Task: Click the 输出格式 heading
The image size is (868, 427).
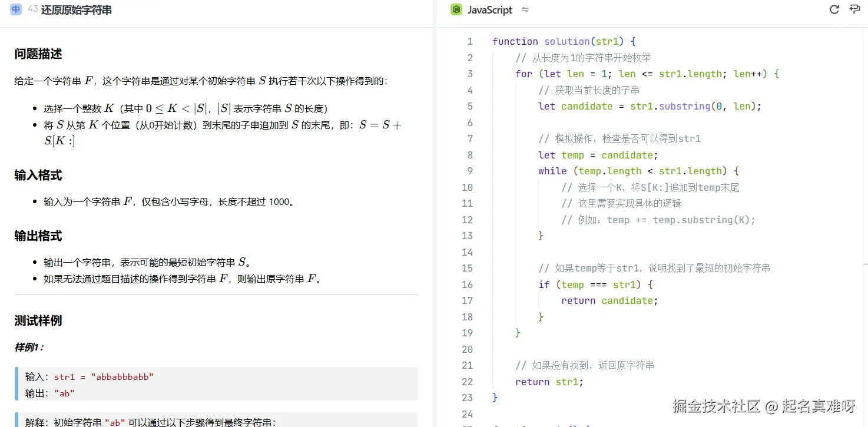Action: pos(38,236)
